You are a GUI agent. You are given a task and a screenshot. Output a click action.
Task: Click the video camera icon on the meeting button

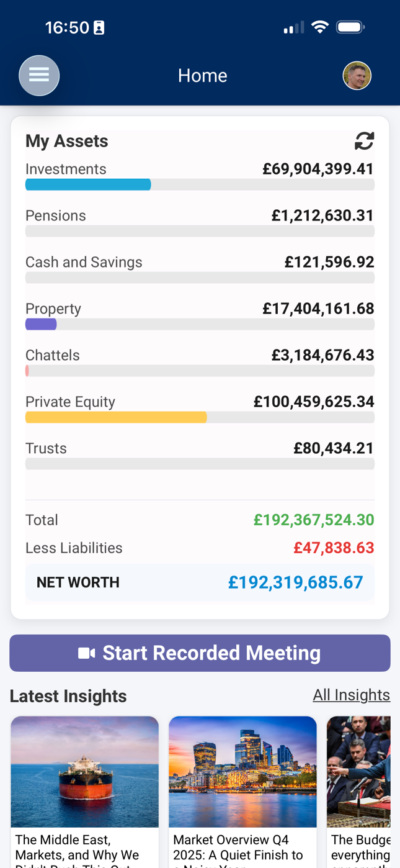pos(86,653)
